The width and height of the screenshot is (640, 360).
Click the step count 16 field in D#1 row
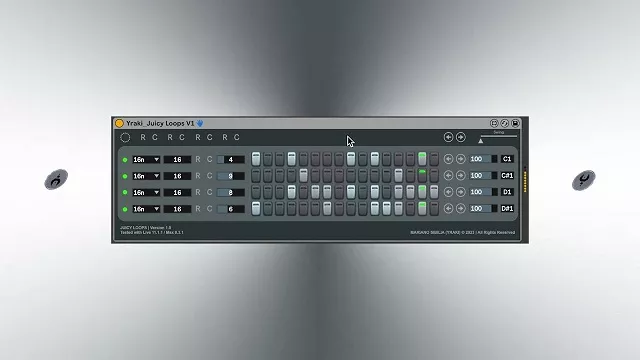(177, 209)
